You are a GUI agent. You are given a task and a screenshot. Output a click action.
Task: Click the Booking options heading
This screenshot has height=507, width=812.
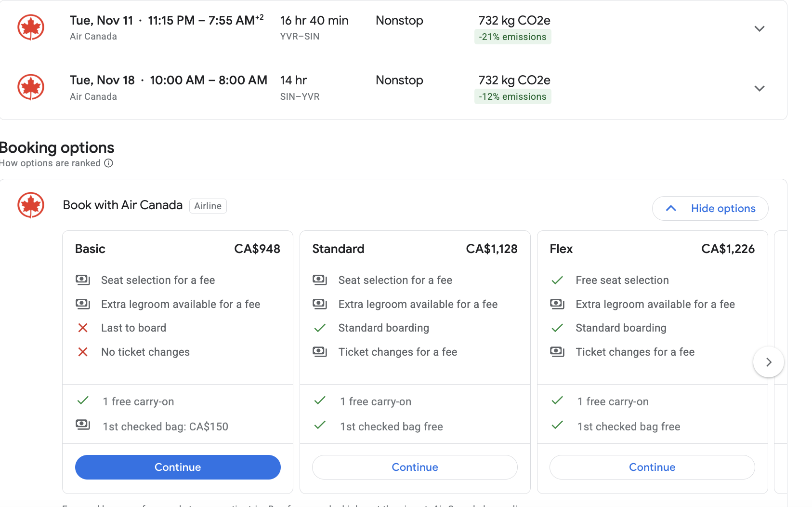pos(57,147)
